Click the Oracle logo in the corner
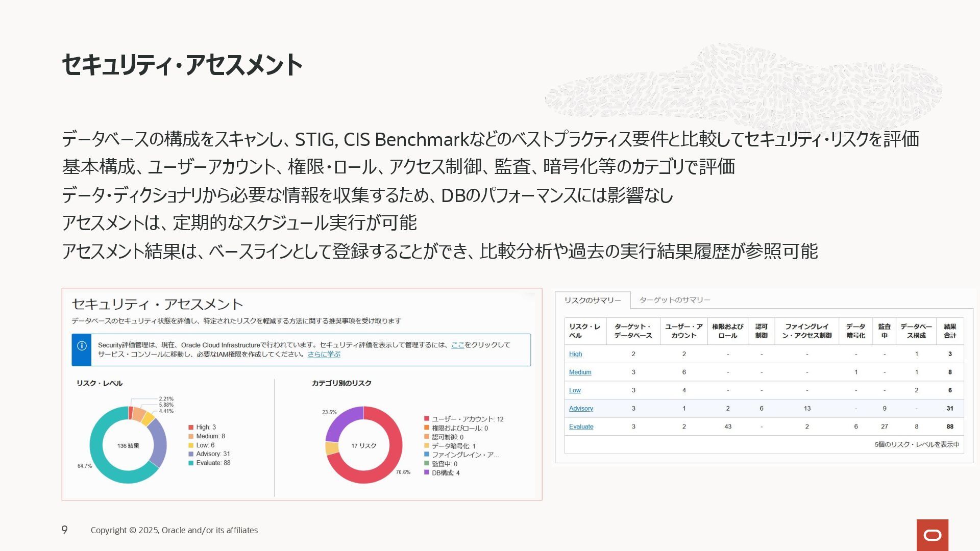Viewport: 980px width, 551px height. click(933, 535)
